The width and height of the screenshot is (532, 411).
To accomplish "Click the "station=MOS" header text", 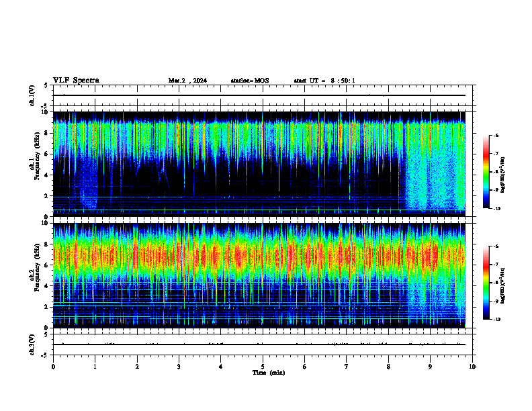I will (x=250, y=81).
